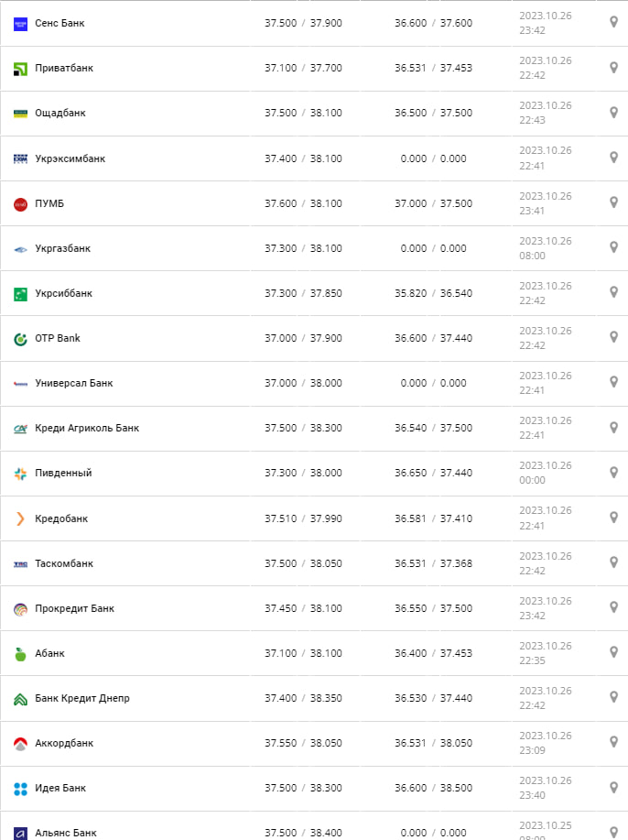This screenshot has width=628, height=840.
Task: Click the Ощадбанк logo icon
Action: (x=20, y=114)
